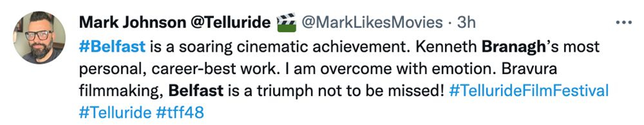Click the bold Belfast before "is a triumph"
Viewport: 644px width, 125px height.
pyautogui.click(x=196, y=90)
